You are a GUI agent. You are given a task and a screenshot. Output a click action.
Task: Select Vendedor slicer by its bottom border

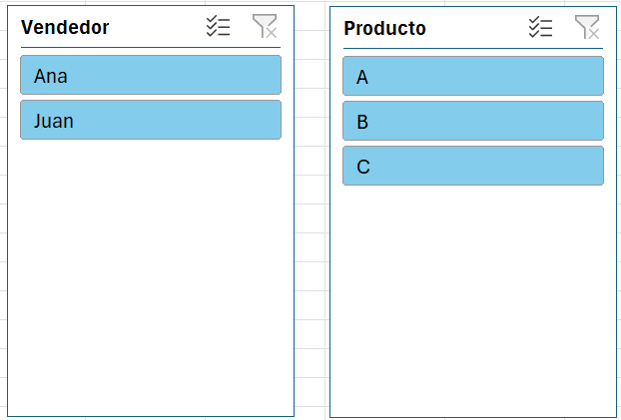click(x=150, y=415)
